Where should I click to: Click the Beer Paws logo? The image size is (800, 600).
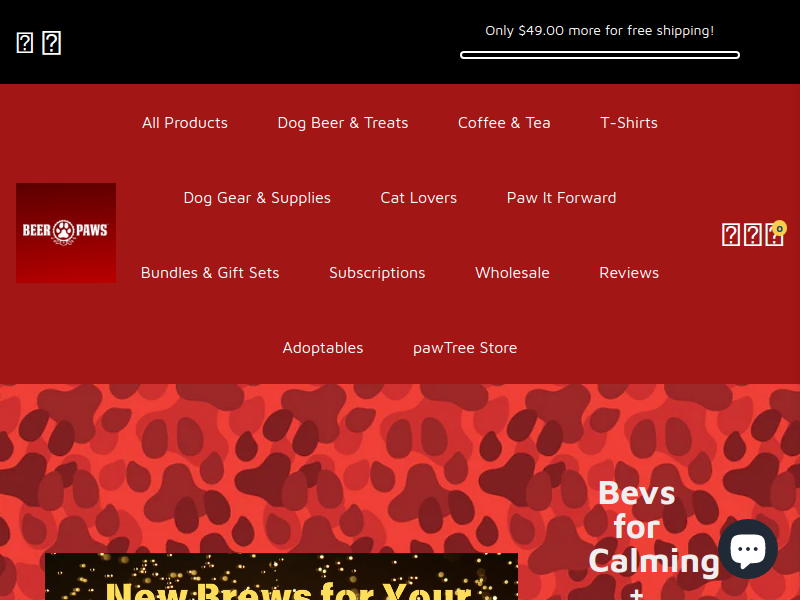66,233
